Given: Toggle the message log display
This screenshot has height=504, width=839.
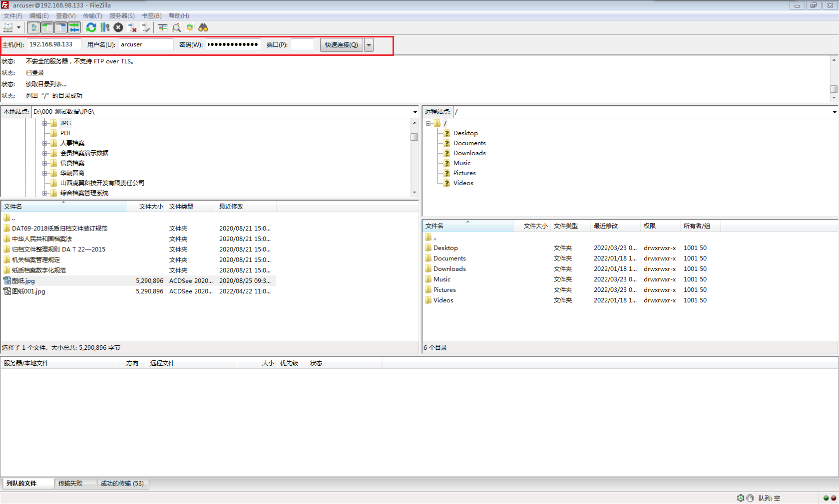Looking at the screenshot, I should (33, 27).
